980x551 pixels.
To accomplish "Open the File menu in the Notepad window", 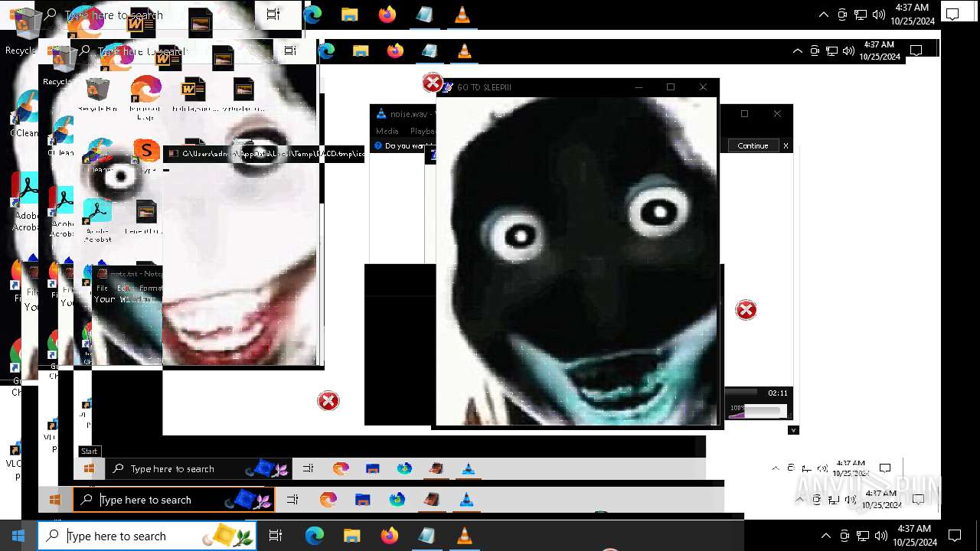I will (x=102, y=289).
